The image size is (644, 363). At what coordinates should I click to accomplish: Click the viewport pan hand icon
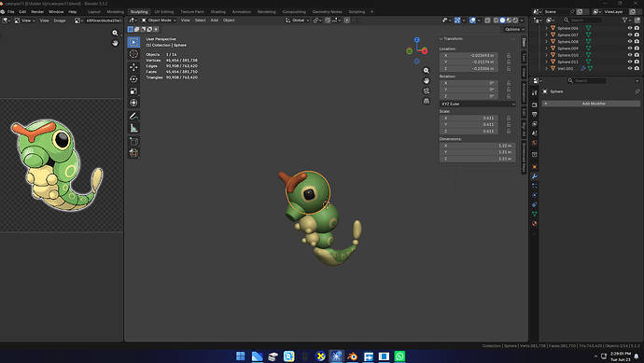tap(427, 80)
